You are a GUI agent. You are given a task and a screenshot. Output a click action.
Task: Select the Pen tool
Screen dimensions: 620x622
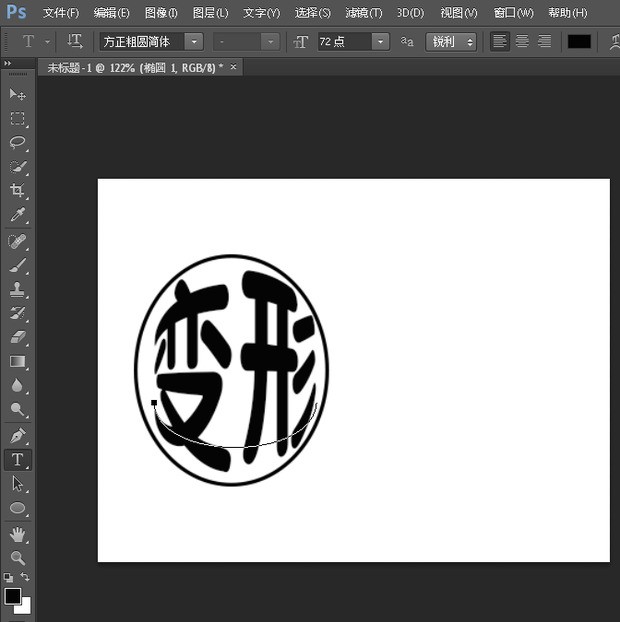17,436
